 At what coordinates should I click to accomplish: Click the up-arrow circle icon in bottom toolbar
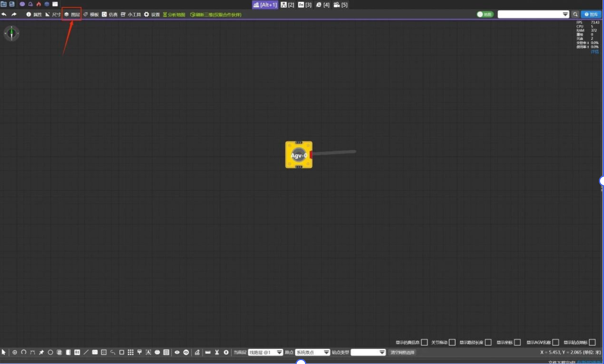coord(226,352)
